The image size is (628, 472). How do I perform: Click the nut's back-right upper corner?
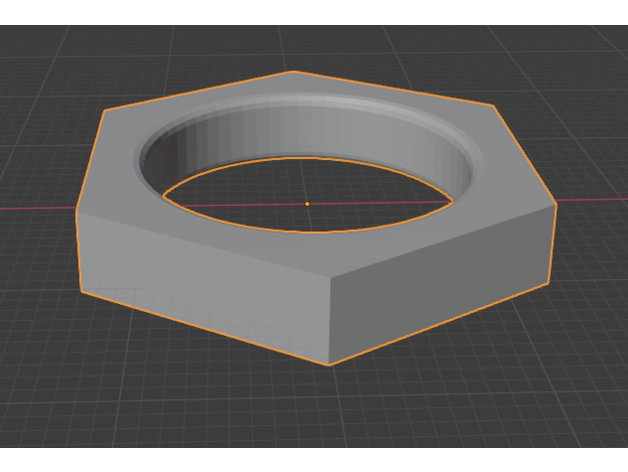(494, 104)
